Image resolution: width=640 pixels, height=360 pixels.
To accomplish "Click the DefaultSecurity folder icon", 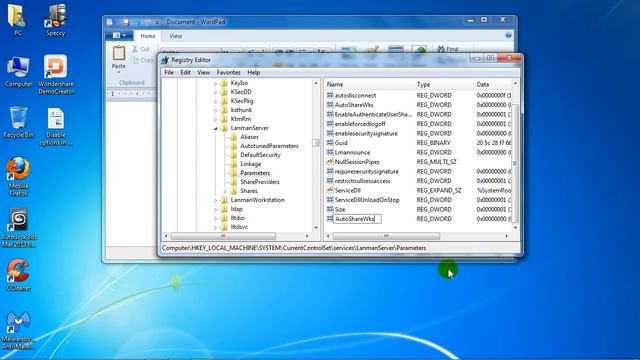I will point(233,155).
